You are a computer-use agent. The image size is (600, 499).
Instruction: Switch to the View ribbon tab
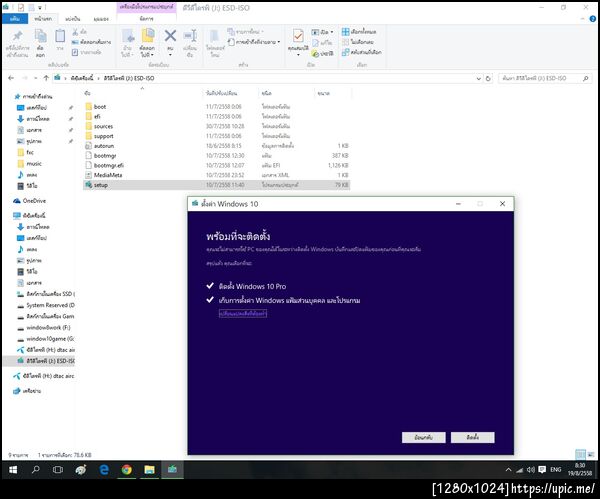[x=101, y=19]
